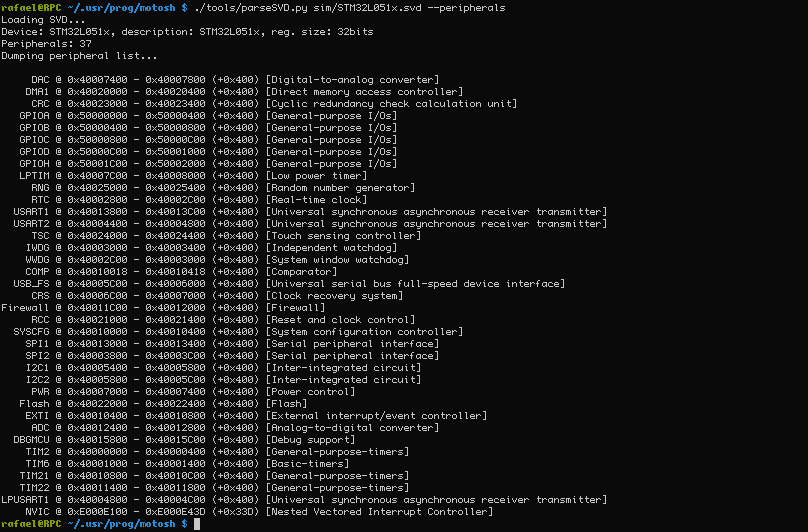Click the SPI1 peripheral name
The width and height of the screenshot is (808, 532).
point(37,343)
